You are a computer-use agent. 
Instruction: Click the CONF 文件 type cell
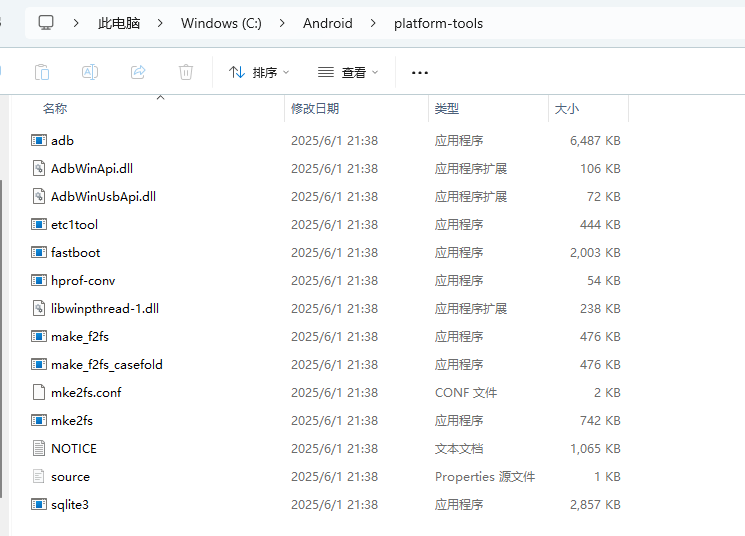466,393
